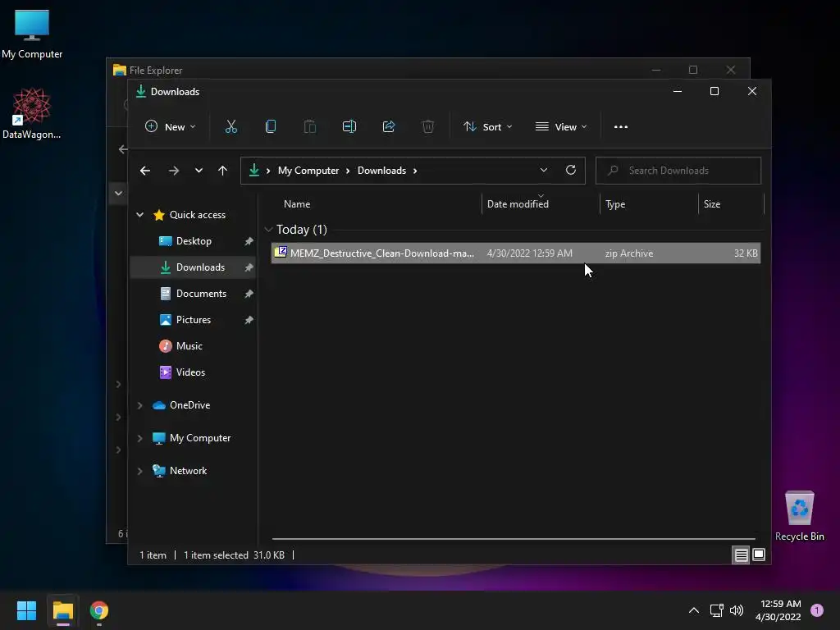Image resolution: width=840 pixels, height=630 pixels.
Task: Open the See more three-dots menu
Action: pyautogui.click(x=621, y=127)
